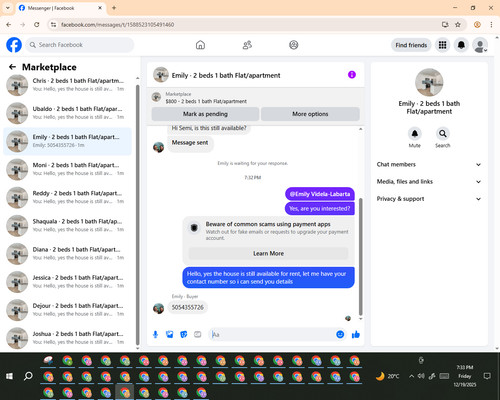Click the chat messages scrollbar
500x400 pixels.
click(x=360, y=257)
